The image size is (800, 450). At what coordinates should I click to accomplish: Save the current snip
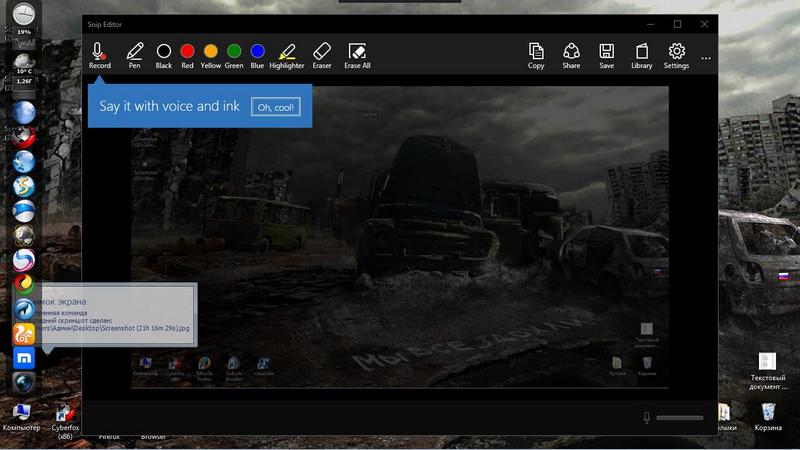[607, 56]
